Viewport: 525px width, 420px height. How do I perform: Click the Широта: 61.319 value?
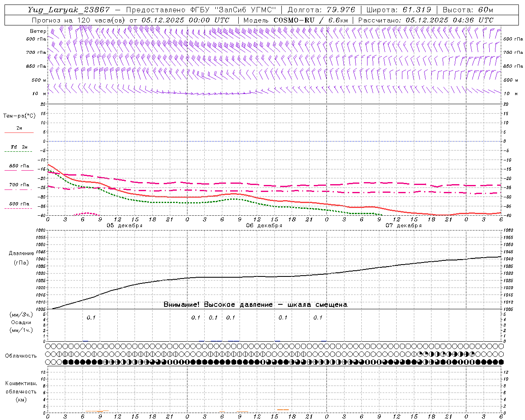[399, 10]
